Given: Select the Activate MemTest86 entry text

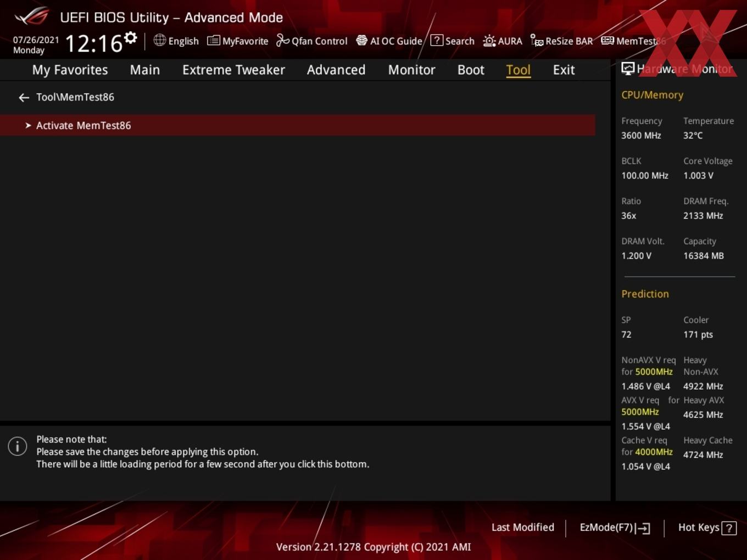Looking at the screenshot, I should [83, 126].
